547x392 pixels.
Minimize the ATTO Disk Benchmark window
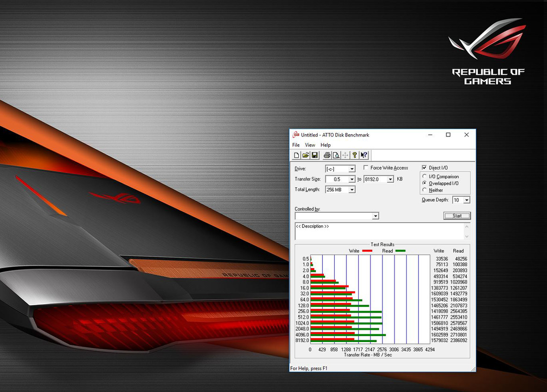point(431,135)
